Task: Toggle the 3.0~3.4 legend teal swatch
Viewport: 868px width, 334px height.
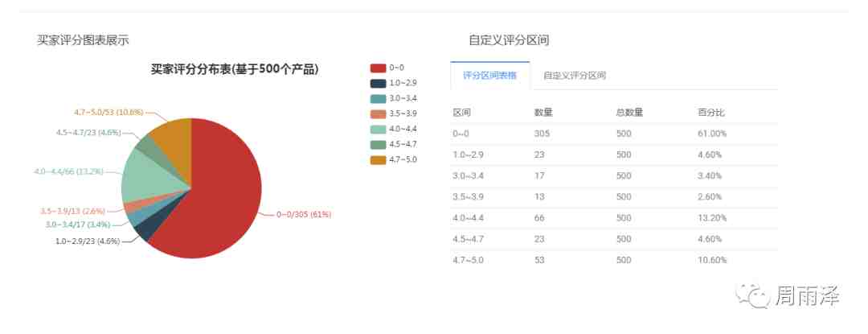Action: coord(378,99)
